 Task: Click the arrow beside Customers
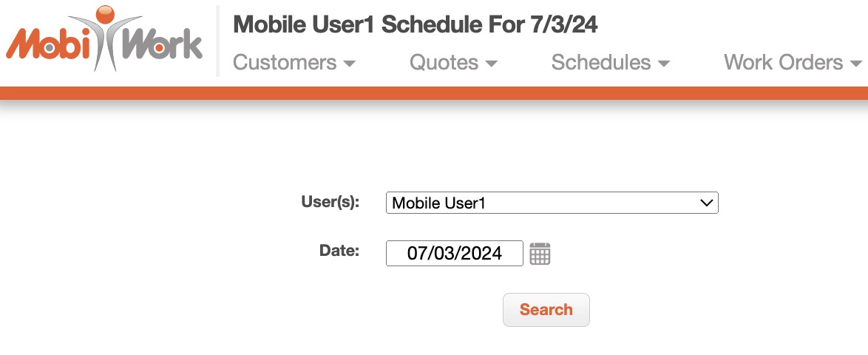click(x=350, y=64)
